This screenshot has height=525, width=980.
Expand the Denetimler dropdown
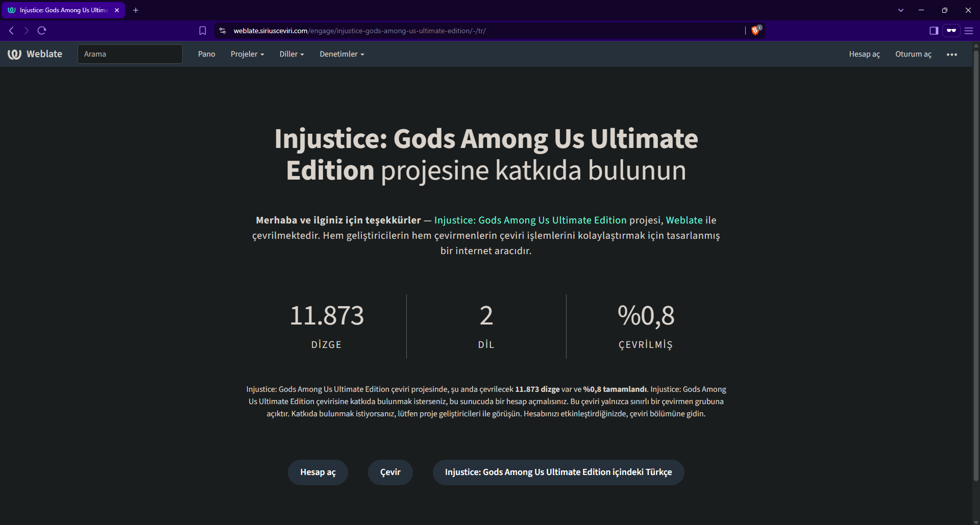pyautogui.click(x=342, y=54)
